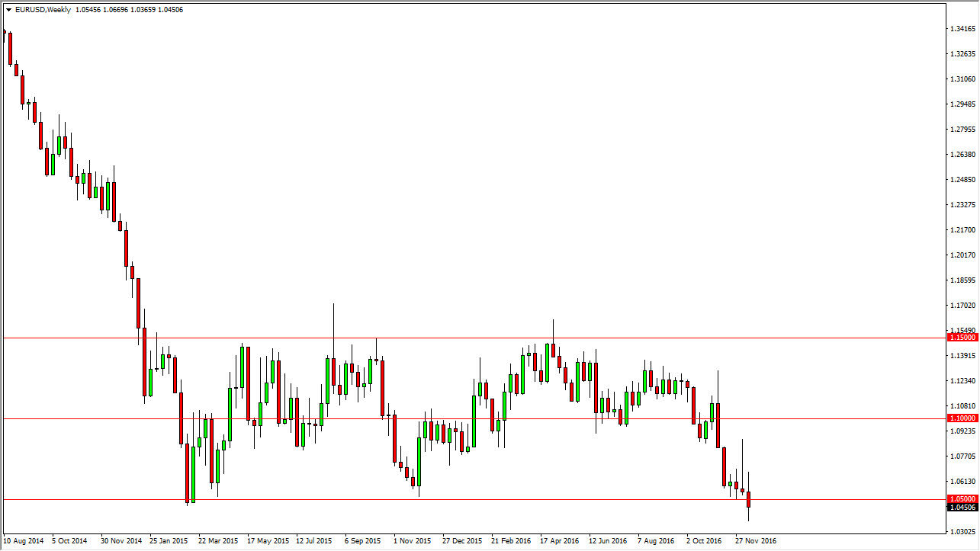
Task: Click the 1.03025 price axis value
Action: coord(962,531)
